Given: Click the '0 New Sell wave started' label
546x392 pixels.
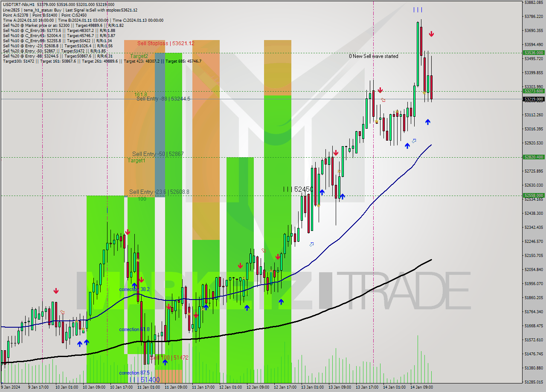Looking at the screenshot, I should tap(373, 56).
